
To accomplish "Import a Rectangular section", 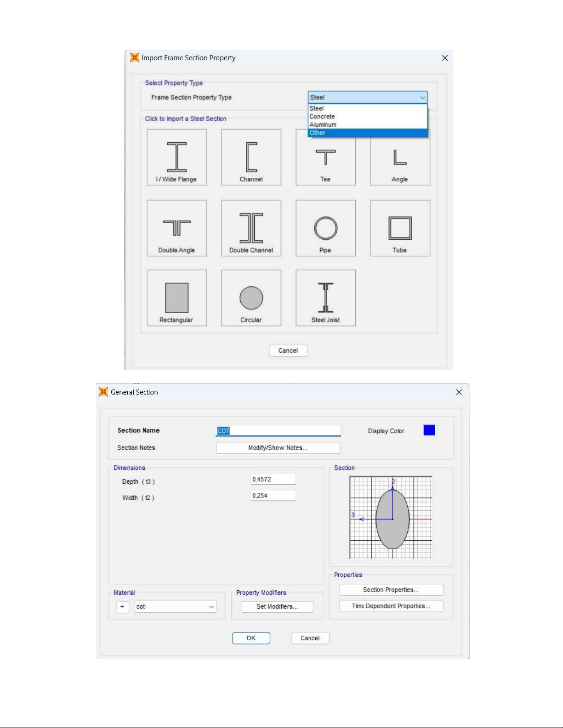I will [176, 298].
